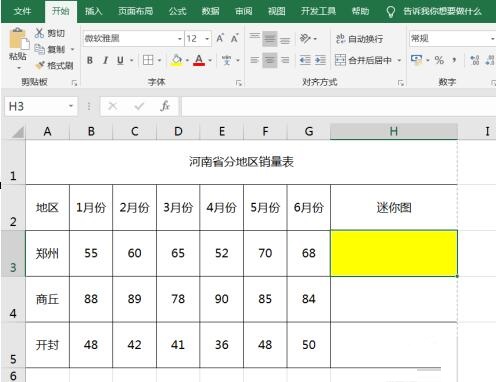Screen dimensions: 496x382
Task: Apply the fill color bucket icon
Action: [177, 60]
